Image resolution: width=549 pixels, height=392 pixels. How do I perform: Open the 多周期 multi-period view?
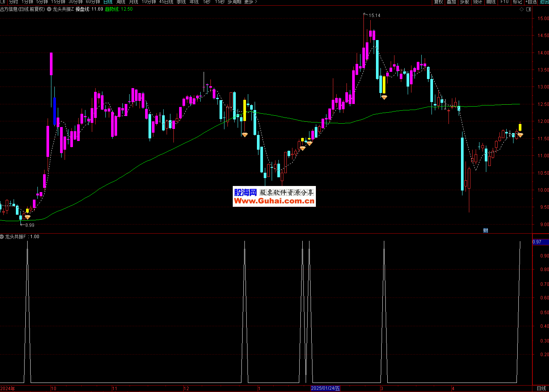pyautogui.click(x=234, y=2)
